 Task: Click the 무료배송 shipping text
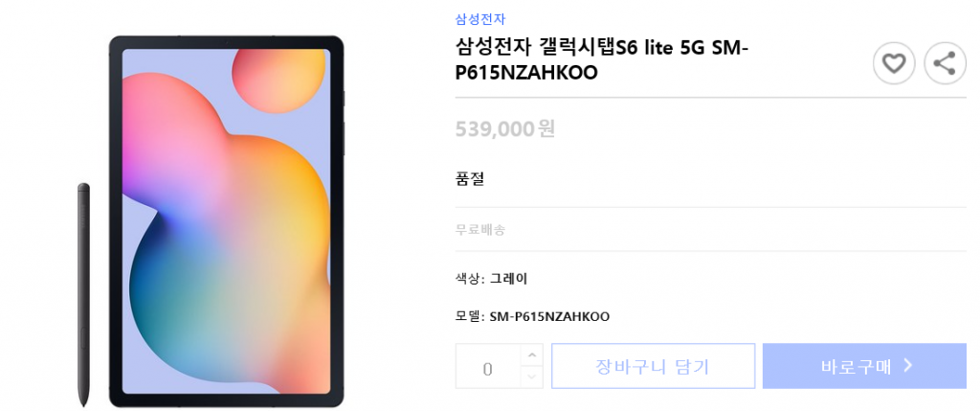pos(480,230)
